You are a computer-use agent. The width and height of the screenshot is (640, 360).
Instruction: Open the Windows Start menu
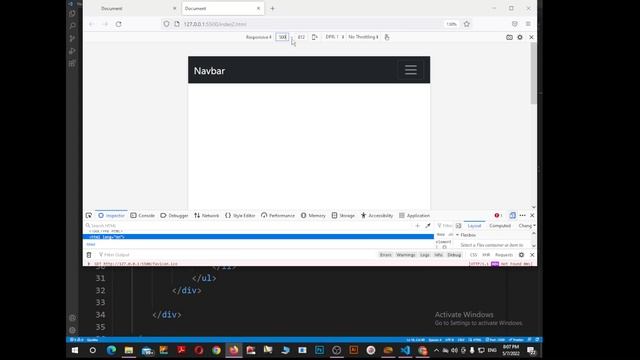tap(75, 350)
